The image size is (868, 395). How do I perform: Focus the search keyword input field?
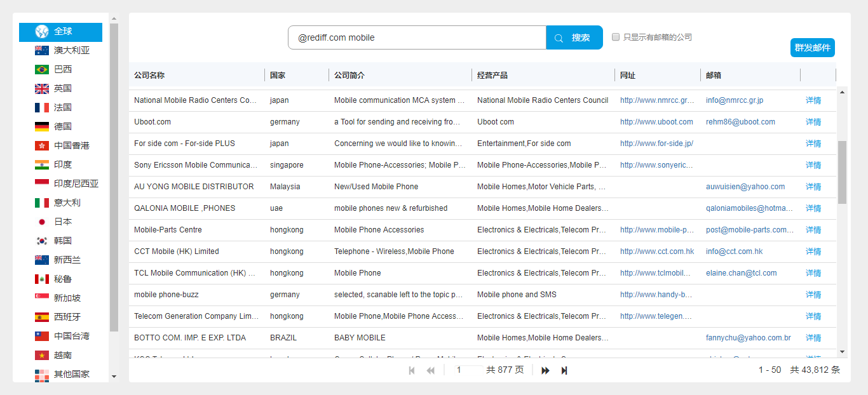417,37
